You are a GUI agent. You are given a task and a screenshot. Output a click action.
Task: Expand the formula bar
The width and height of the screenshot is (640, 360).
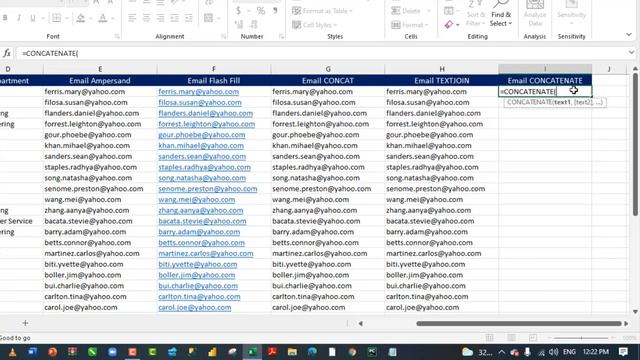pyautogui.click(x=631, y=53)
